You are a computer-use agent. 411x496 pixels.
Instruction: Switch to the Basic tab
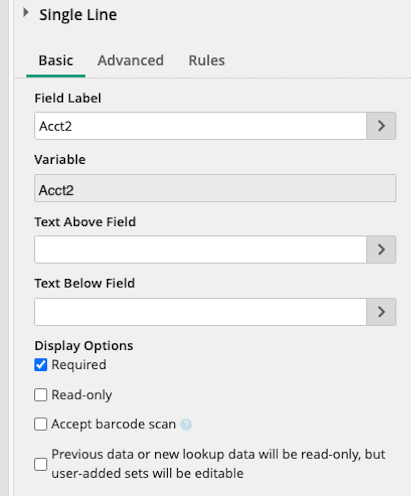56,61
